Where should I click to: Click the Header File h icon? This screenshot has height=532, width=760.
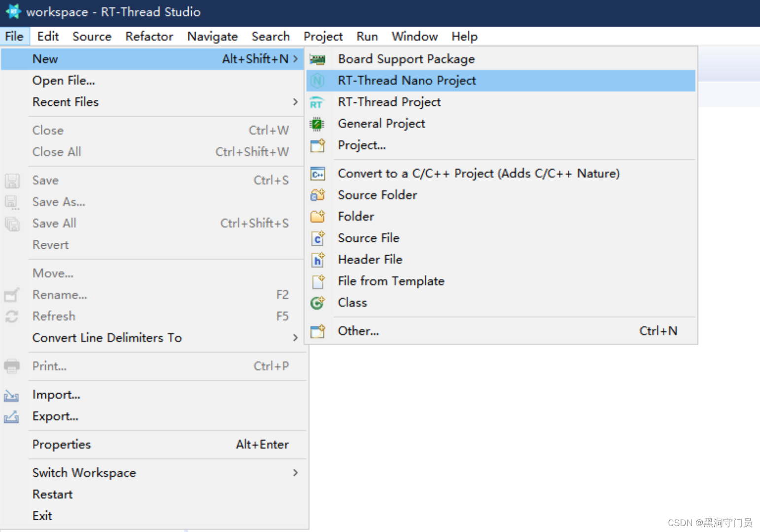tap(318, 260)
